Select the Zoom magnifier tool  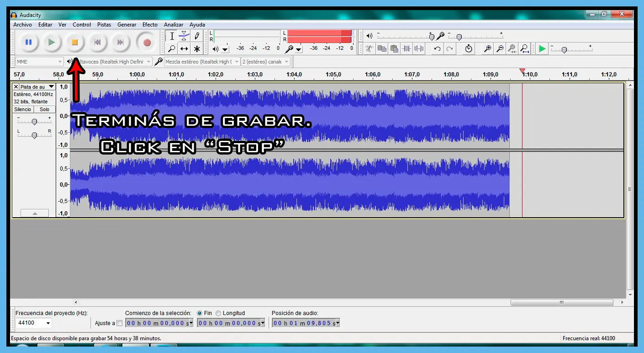click(x=172, y=48)
